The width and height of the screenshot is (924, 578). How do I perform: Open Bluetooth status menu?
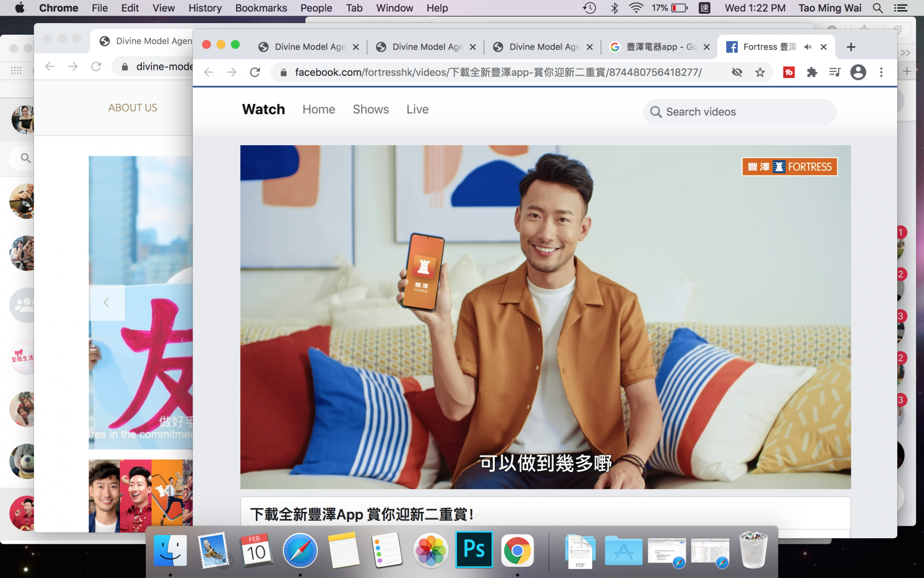pyautogui.click(x=614, y=8)
